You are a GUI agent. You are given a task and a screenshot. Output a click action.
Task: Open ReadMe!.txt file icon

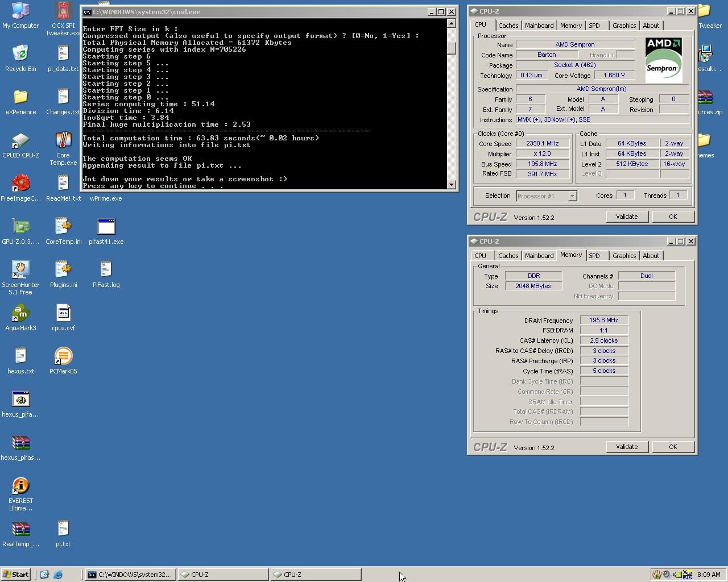tap(63, 188)
